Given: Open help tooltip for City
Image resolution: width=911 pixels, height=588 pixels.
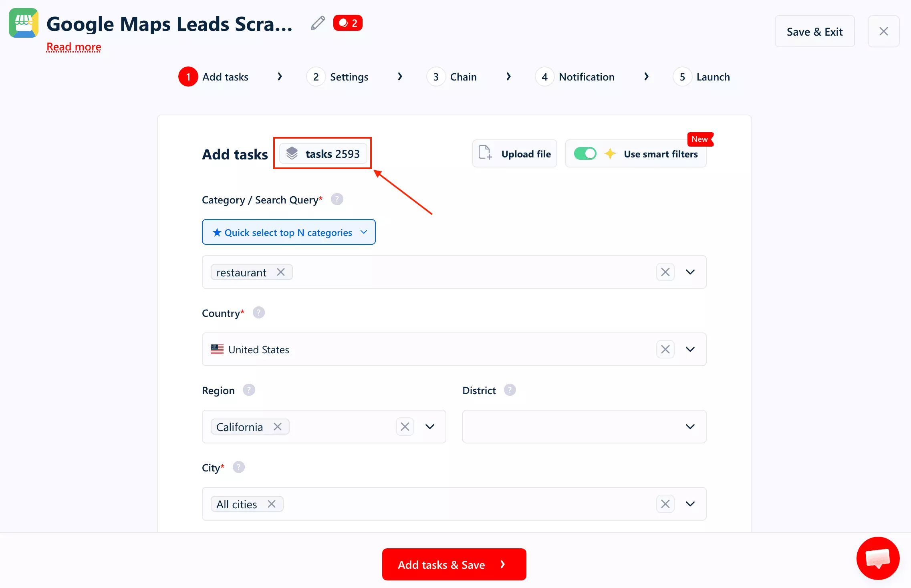Looking at the screenshot, I should point(239,467).
